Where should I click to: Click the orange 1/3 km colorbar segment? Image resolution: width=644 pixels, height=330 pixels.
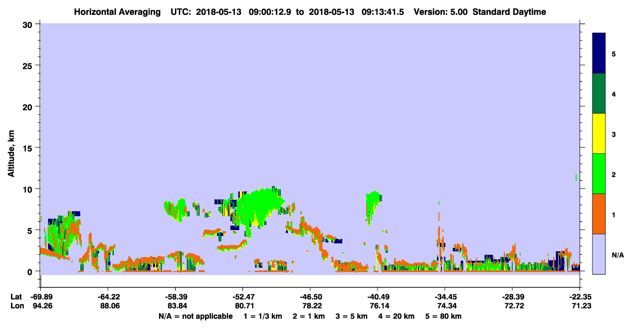pos(599,214)
